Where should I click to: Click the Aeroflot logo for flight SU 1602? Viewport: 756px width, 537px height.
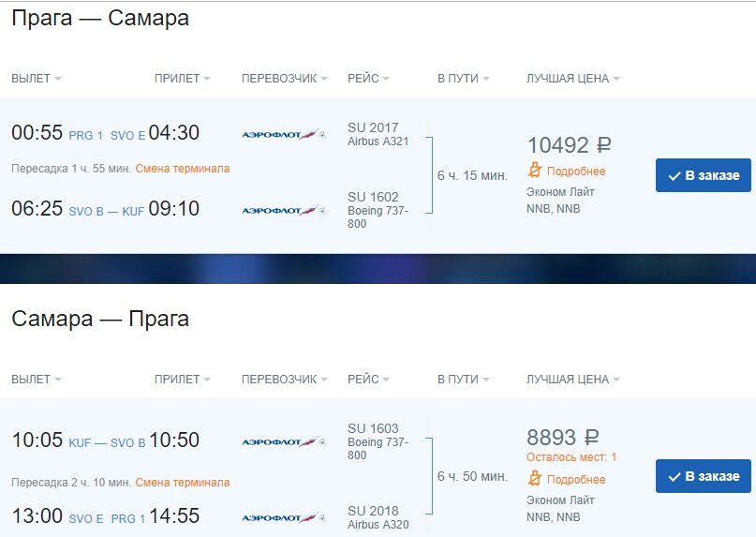pyautogui.click(x=283, y=211)
